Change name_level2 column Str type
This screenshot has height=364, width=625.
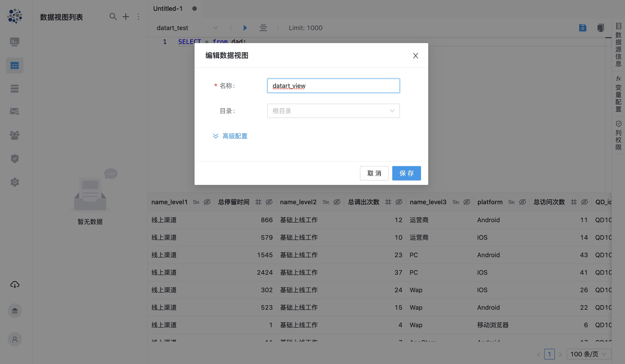(326, 202)
